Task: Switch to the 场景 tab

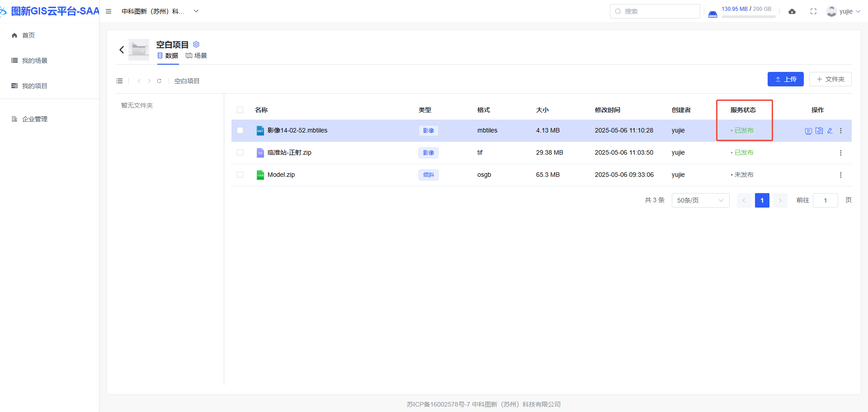Action: (197, 56)
